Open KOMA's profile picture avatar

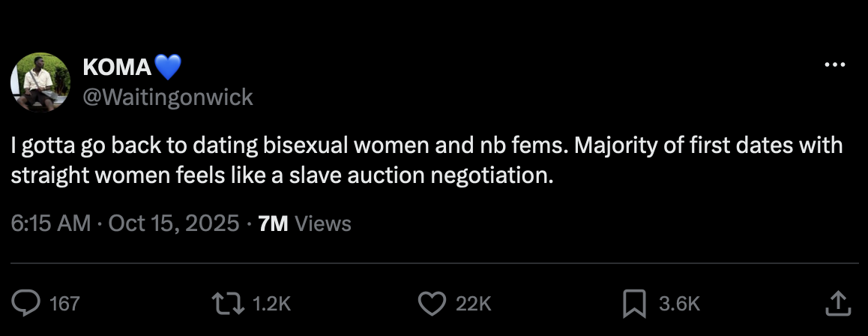pyautogui.click(x=40, y=82)
